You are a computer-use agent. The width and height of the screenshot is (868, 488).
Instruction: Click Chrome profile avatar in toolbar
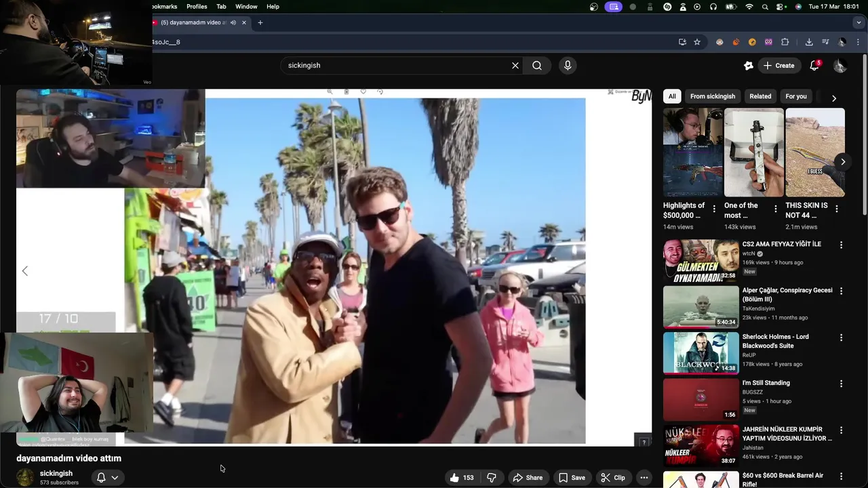tap(842, 42)
